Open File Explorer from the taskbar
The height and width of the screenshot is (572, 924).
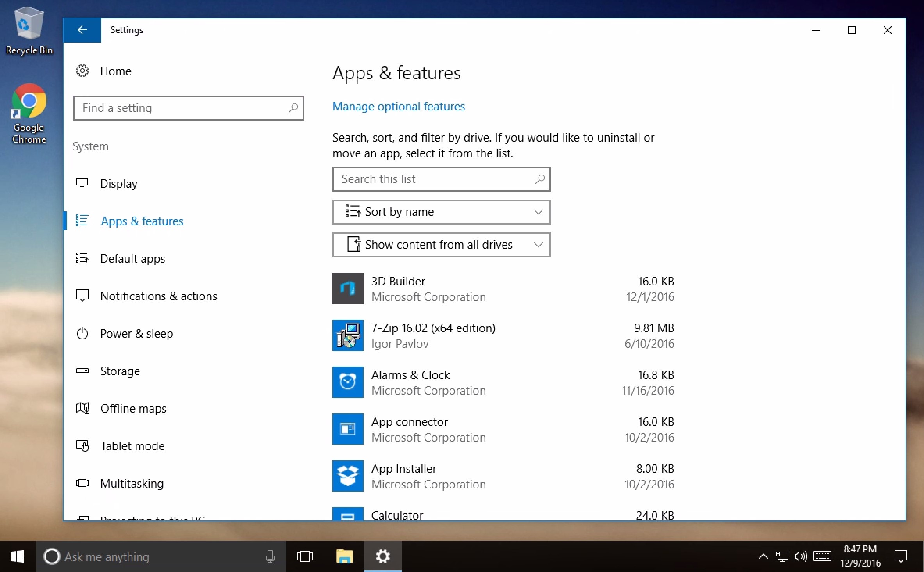click(344, 556)
